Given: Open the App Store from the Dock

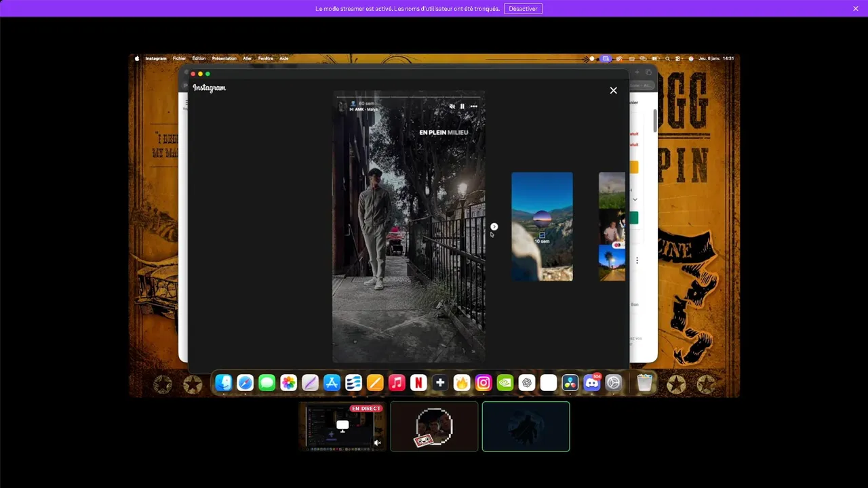Looking at the screenshot, I should tap(332, 383).
